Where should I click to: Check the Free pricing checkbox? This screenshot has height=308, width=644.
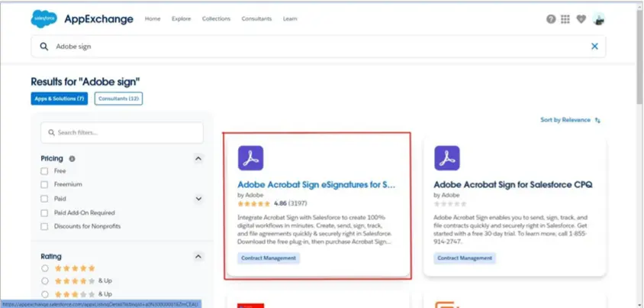point(44,171)
